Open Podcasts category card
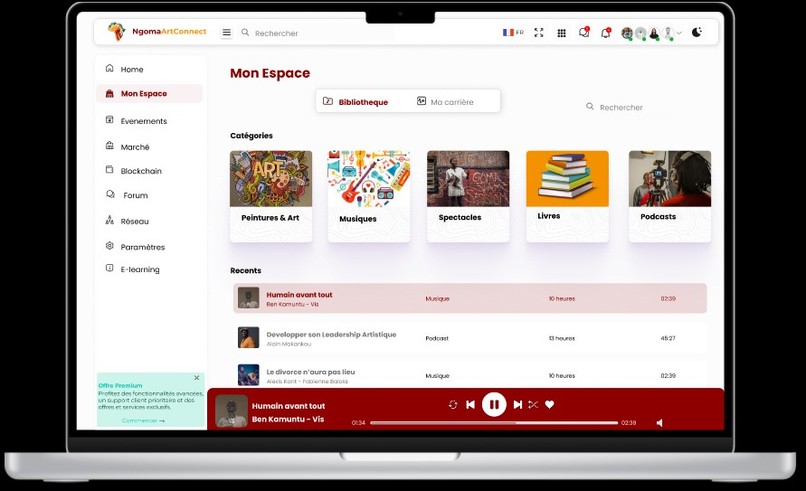Screen dimensions: 806x491 (x=670, y=196)
